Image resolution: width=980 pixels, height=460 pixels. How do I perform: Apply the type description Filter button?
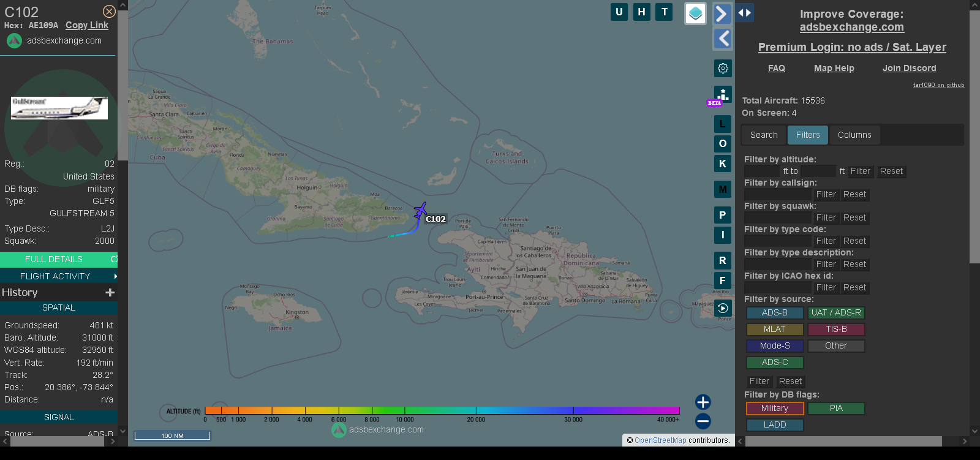coord(826,264)
